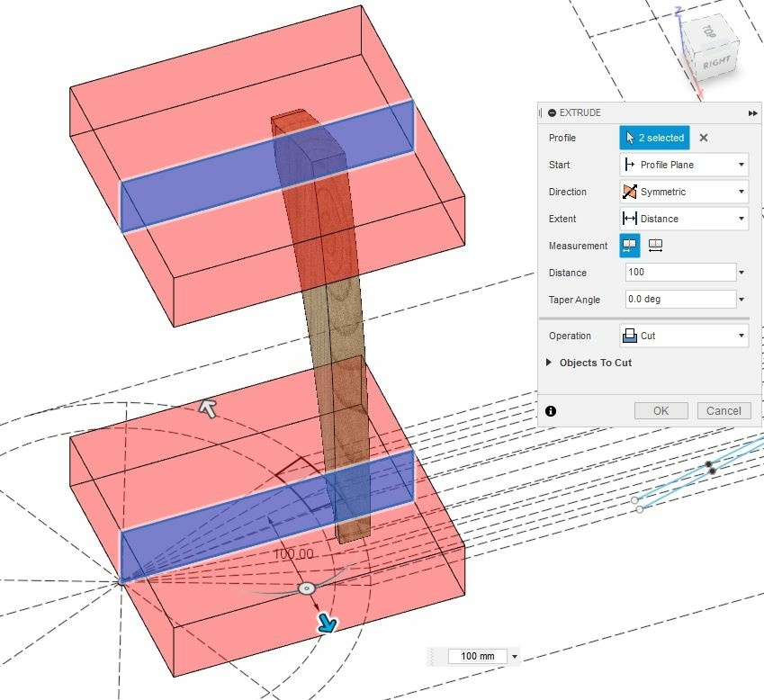This screenshot has height=700, width=764.
Task: Open the Taper Angle dropdown arrow
Action: point(742,300)
